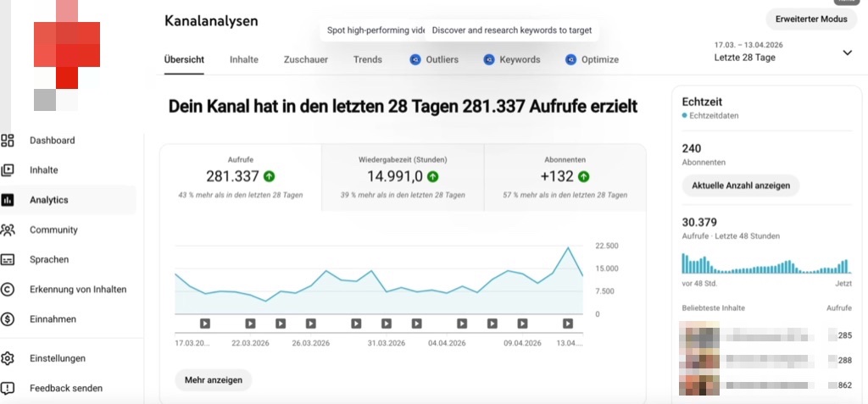The height and width of the screenshot is (404, 868).
Task: Click the blue icon beside Optimize
Action: pos(570,60)
